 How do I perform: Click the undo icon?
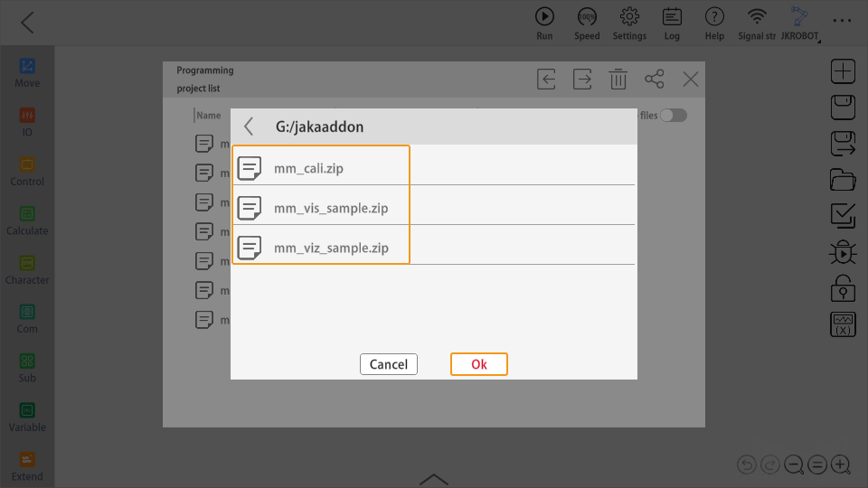(747, 465)
